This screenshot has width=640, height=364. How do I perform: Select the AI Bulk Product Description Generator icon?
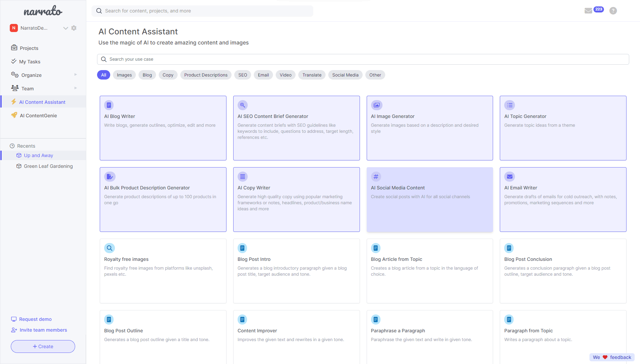(x=110, y=177)
